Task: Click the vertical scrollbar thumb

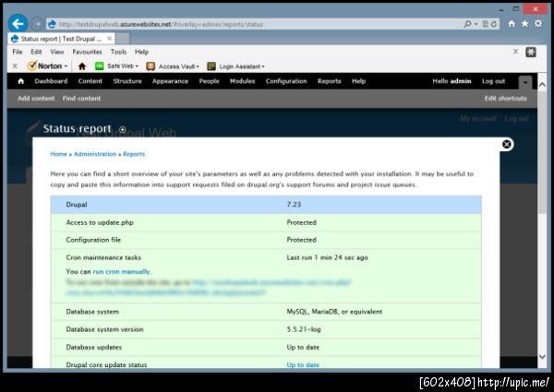Action: pos(542,152)
